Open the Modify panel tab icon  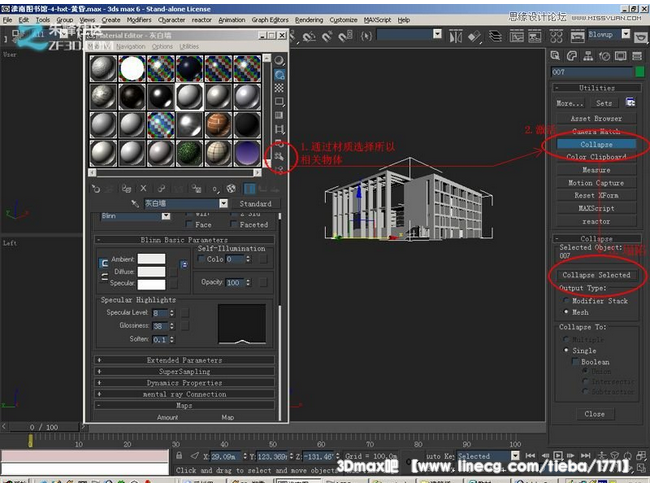point(572,56)
